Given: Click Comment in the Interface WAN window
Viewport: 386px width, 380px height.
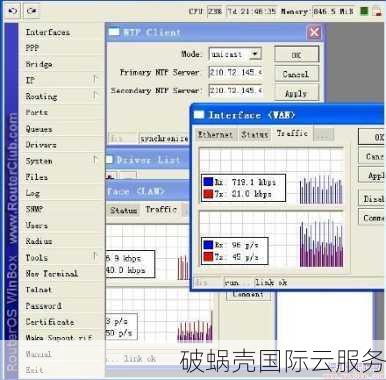Looking at the screenshot, I should (x=372, y=217).
